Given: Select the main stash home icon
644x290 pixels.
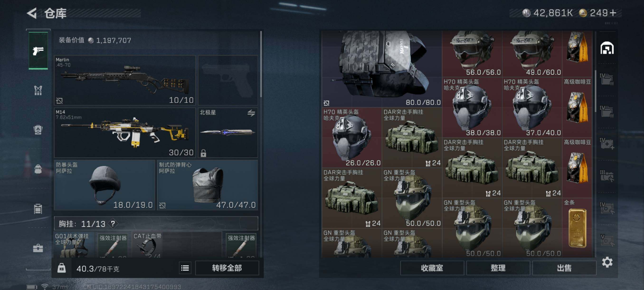Looking at the screenshot, I should click(607, 48).
